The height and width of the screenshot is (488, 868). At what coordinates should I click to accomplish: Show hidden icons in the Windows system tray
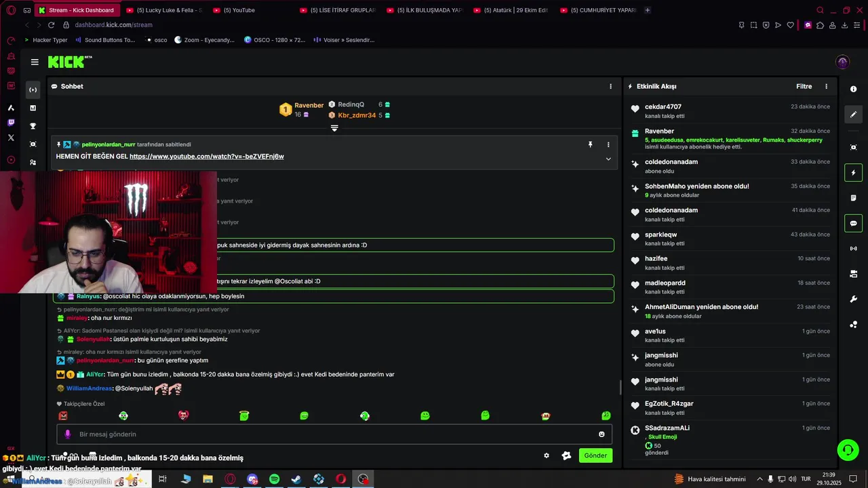[759, 479]
